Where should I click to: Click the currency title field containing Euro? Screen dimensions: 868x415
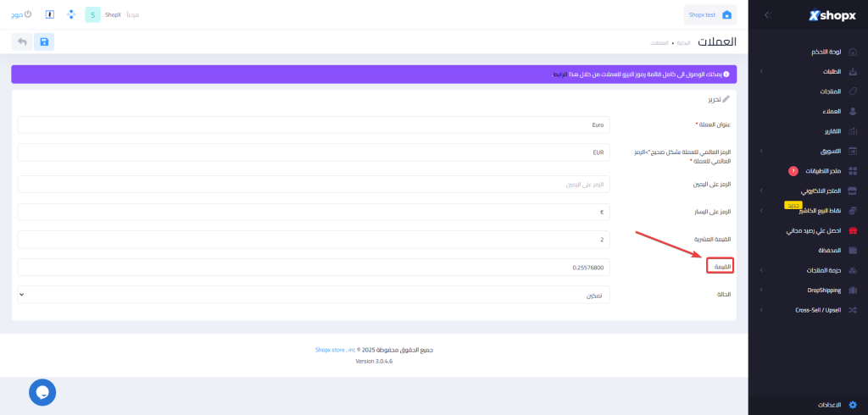click(313, 125)
